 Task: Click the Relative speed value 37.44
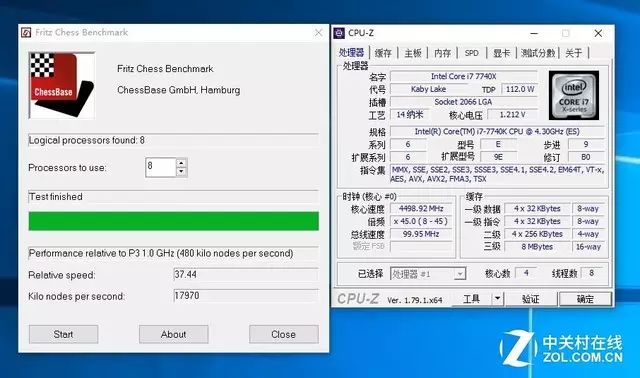(x=246, y=274)
